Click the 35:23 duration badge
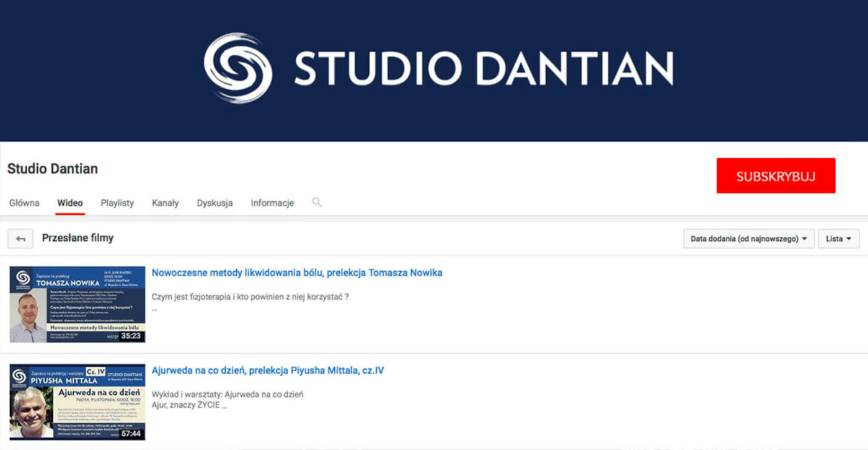Screen dimensions: 868x450 [131, 336]
